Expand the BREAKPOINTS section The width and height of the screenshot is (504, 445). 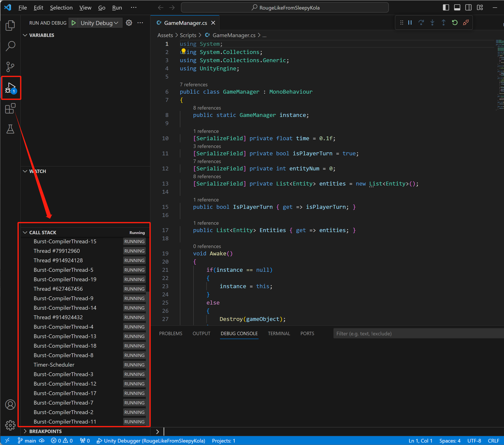(x=25, y=431)
